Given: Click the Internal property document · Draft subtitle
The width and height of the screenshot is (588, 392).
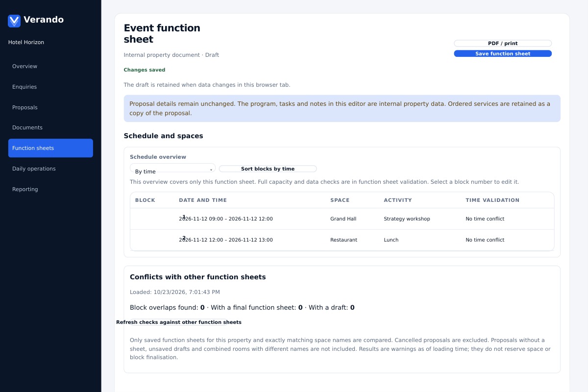Looking at the screenshot, I should tap(171, 55).
